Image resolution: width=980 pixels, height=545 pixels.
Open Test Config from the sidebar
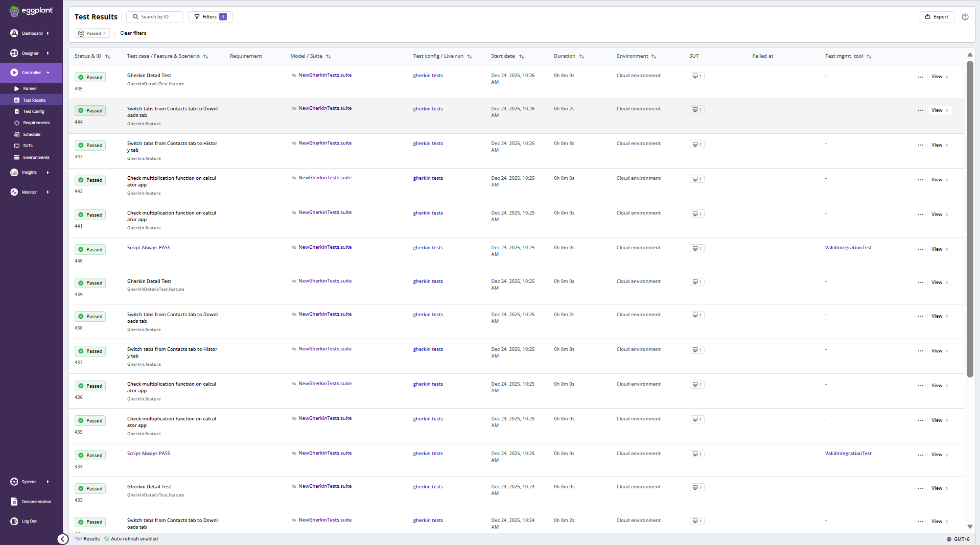(32, 111)
